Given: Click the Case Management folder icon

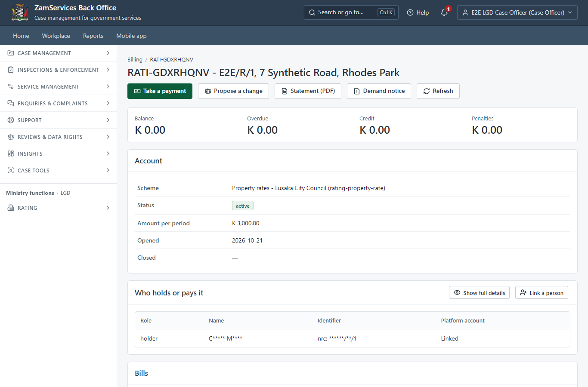Looking at the screenshot, I should 11,53.
